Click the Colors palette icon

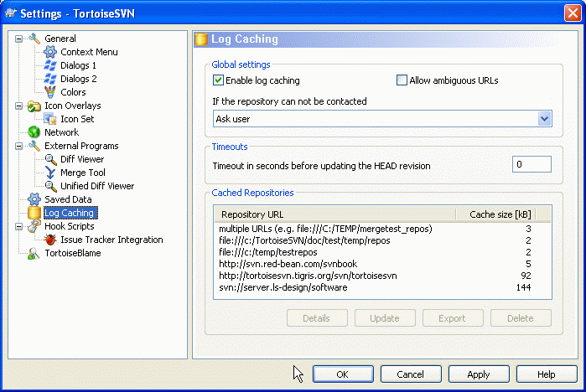click(x=50, y=92)
